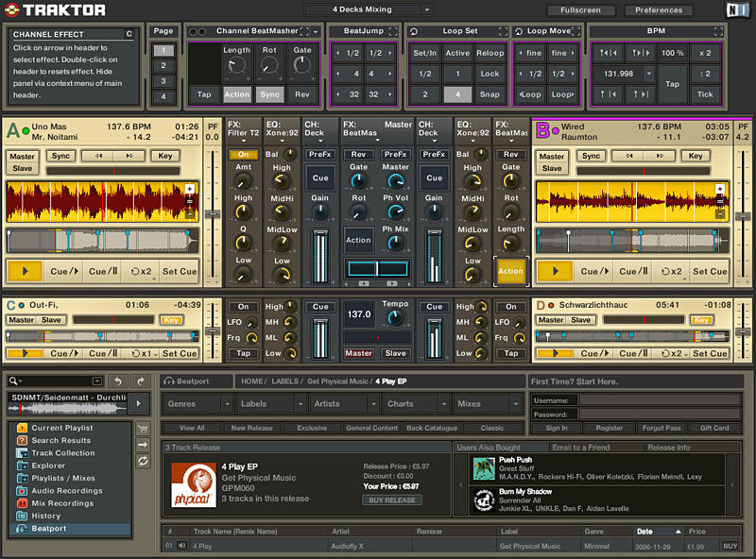Switch to effect Page 3
Viewport: 756px width, 559px height.
click(163, 81)
